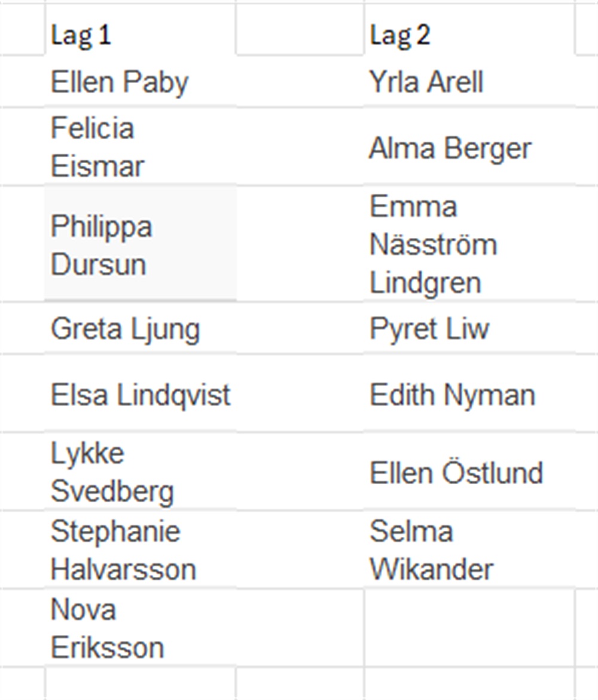The image size is (598, 700).
Task: Click the Emma Näsström Lindgren cell
Action: click(x=469, y=244)
